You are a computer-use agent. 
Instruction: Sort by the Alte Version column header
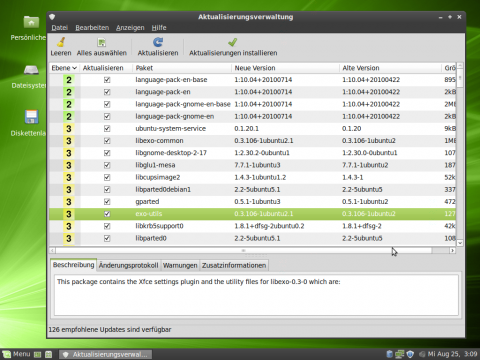click(x=391, y=68)
